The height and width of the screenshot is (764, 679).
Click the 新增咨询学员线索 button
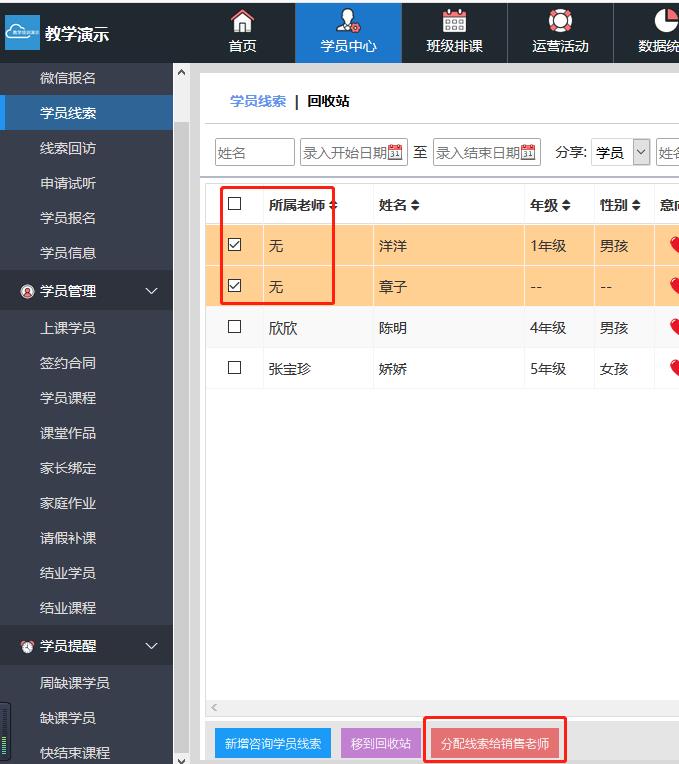pos(273,743)
